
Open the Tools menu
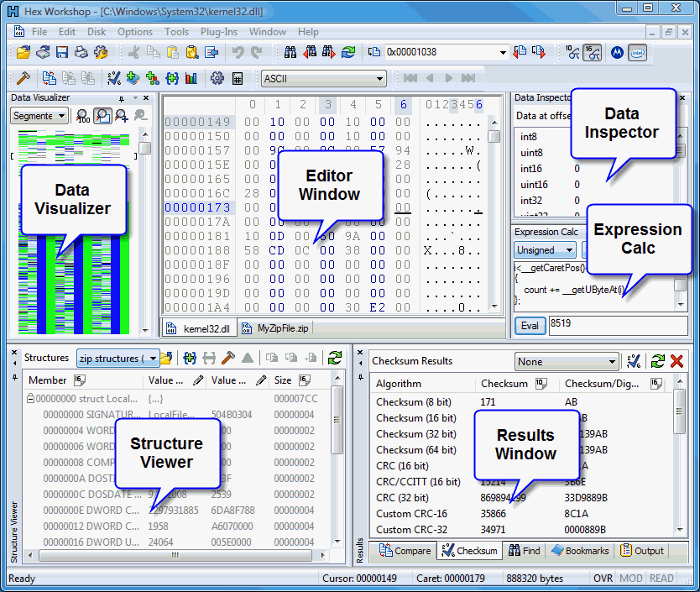[177, 32]
